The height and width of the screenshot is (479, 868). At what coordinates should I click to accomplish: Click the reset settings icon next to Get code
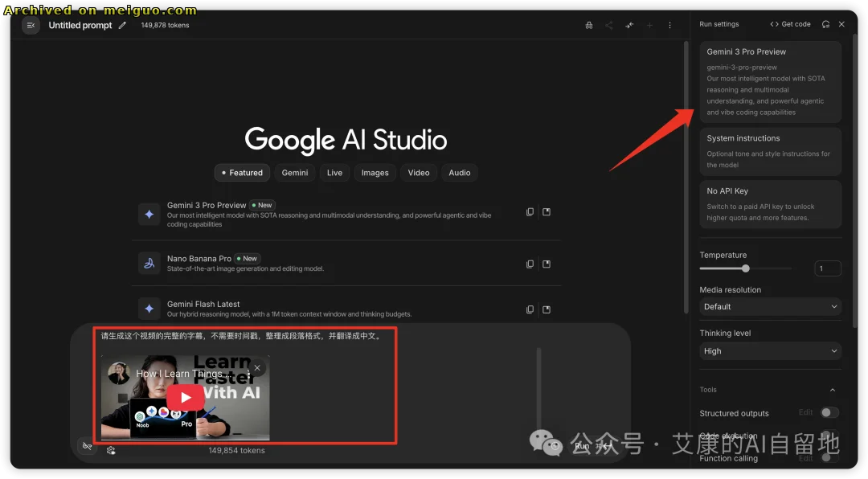pyautogui.click(x=825, y=24)
